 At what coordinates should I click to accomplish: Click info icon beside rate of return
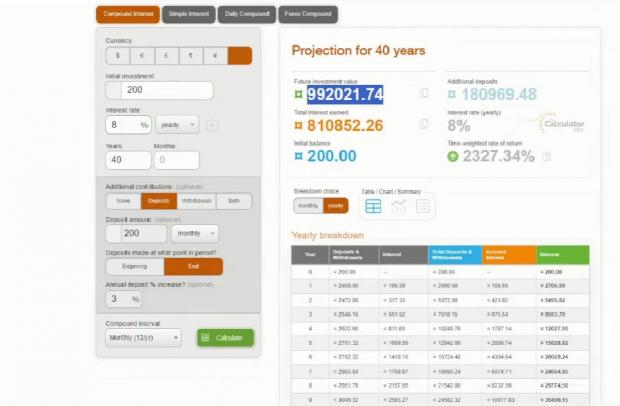click(545, 156)
